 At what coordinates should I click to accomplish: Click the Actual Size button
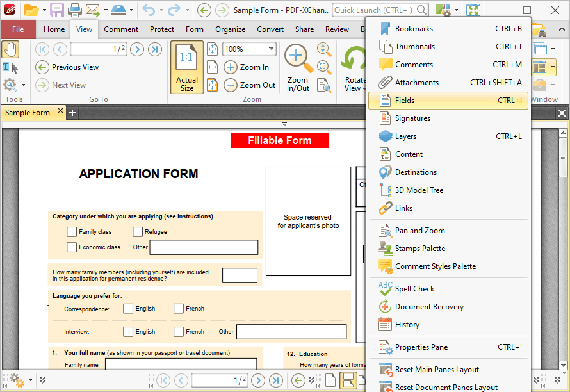(187, 67)
